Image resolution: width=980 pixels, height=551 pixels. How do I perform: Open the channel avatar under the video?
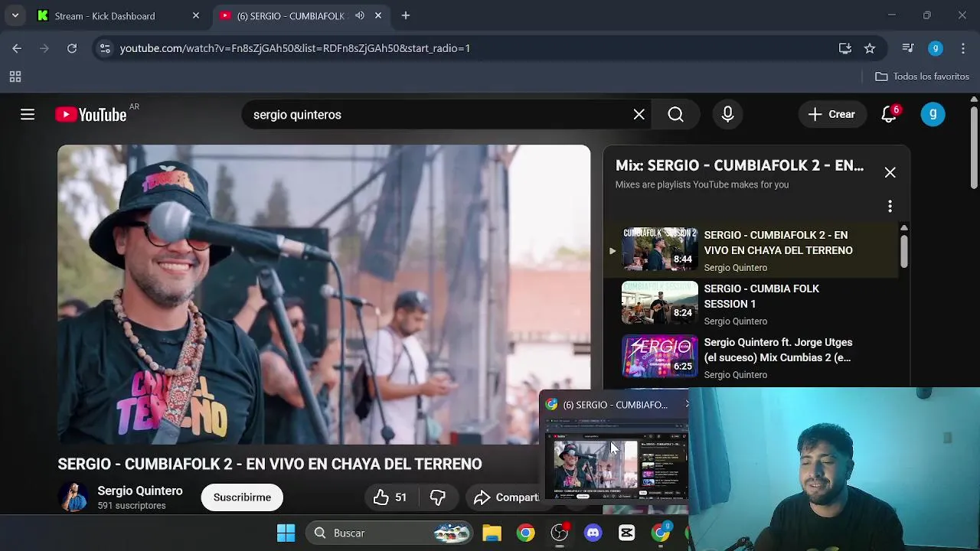coord(73,497)
